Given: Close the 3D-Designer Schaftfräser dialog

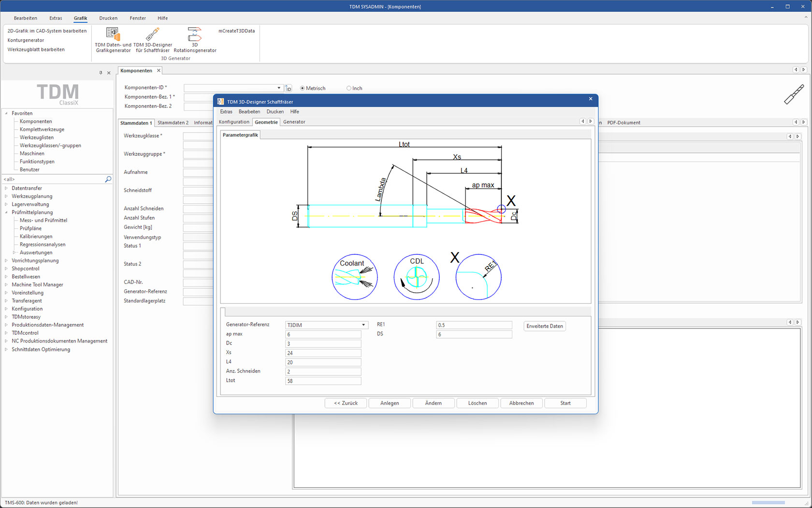Looking at the screenshot, I should tap(591, 99).
